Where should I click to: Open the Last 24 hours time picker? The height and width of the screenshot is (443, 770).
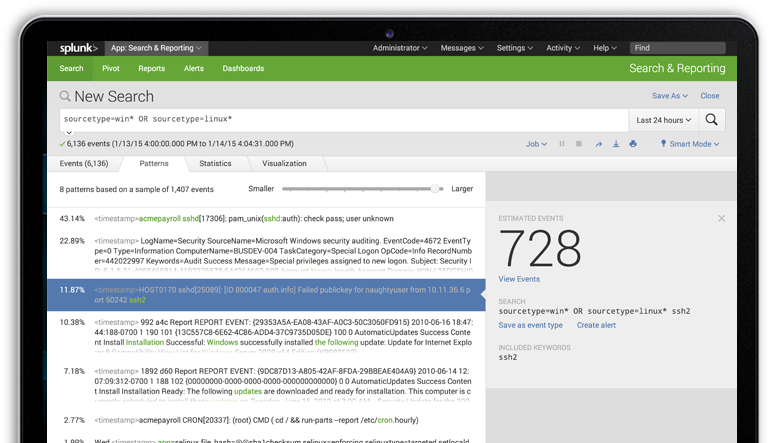click(x=662, y=120)
